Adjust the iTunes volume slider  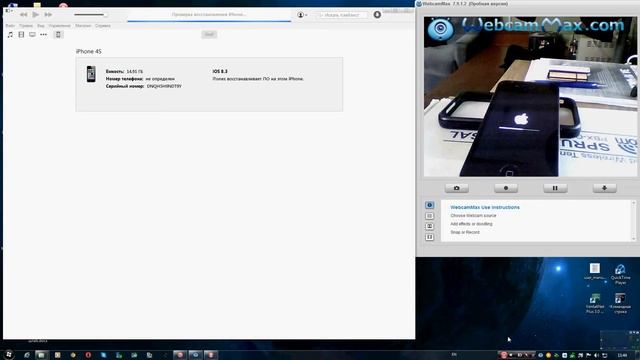pyautogui.click(x=90, y=15)
